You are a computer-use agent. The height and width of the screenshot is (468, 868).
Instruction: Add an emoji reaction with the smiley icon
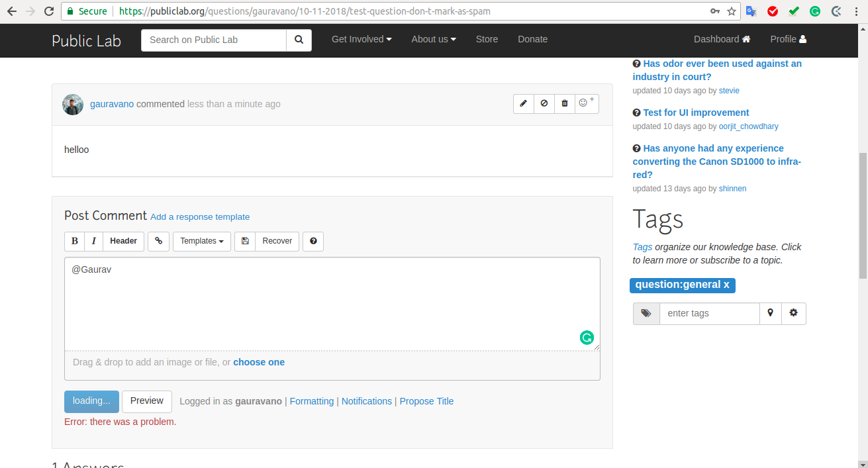[585, 103]
